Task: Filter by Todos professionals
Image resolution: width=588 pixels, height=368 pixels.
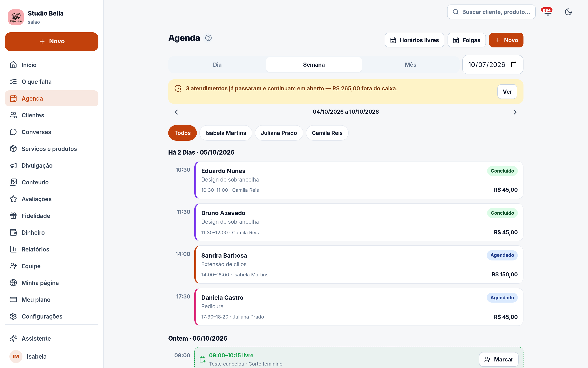Action: tap(183, 133)
